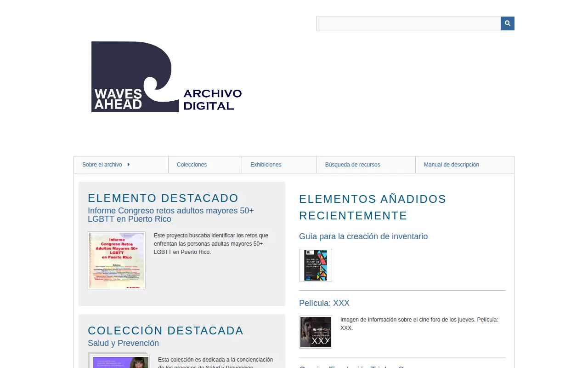Focus the search input field
588x368 pixels.
tap(408, 23)
